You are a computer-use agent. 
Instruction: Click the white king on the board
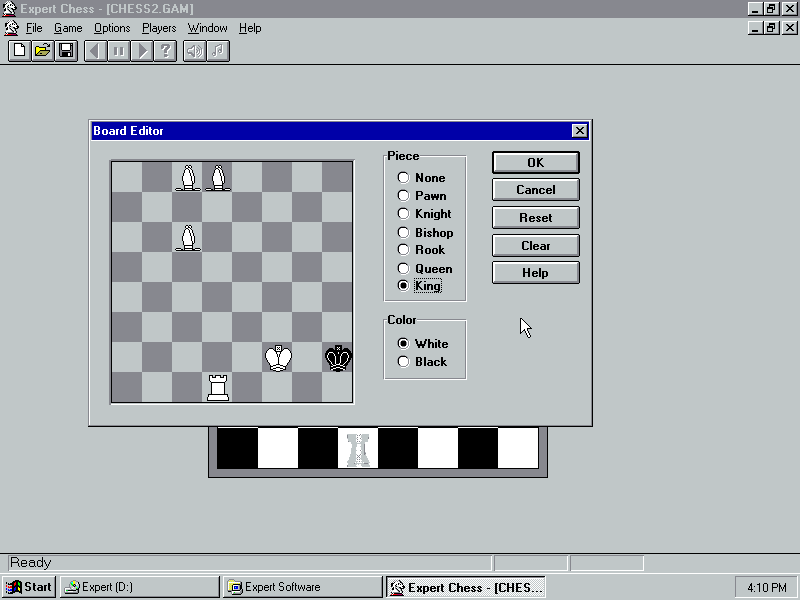(278, 358)
